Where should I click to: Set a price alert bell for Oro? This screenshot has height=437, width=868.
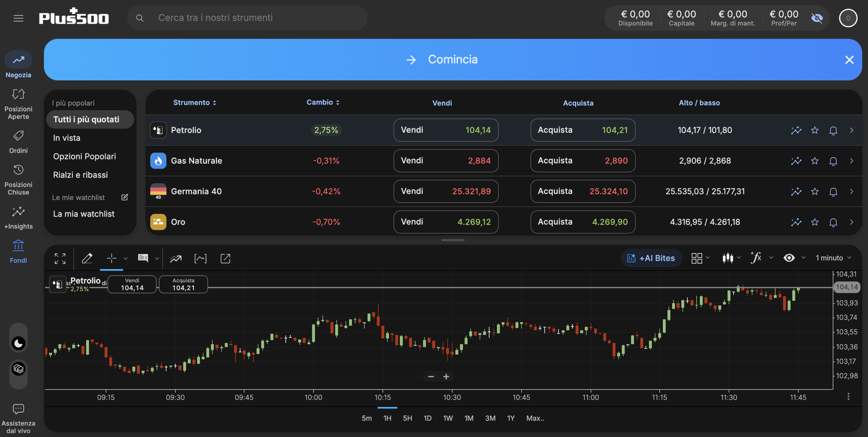[x=833, y=222]
